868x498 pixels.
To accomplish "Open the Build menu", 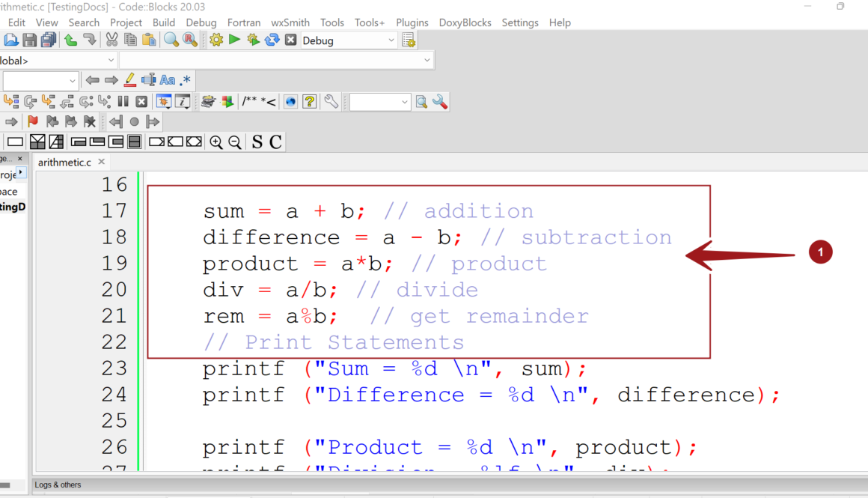I will click(x=164, y=22).
